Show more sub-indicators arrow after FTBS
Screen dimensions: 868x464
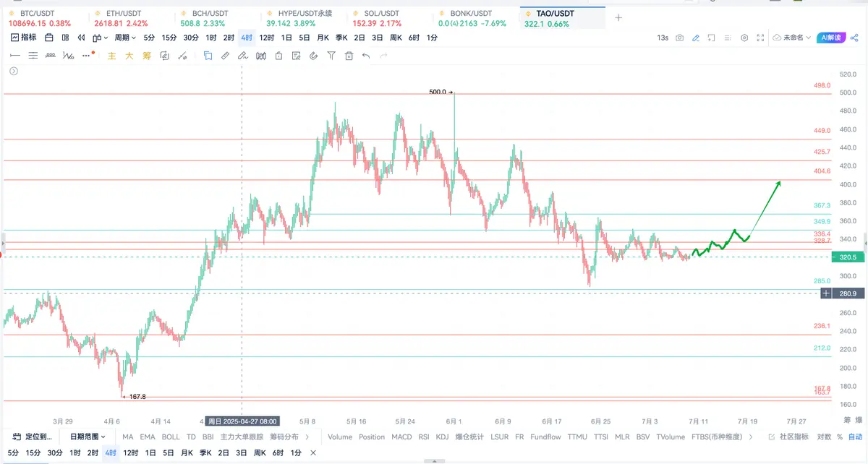750,437
